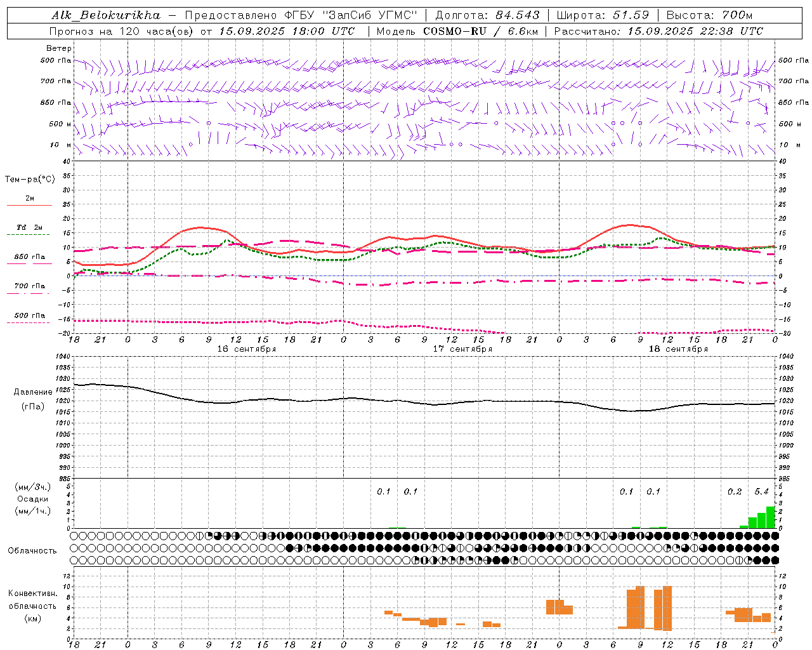
Task: Click the station name Alk_Belokurikha
Action: [106, 15]
